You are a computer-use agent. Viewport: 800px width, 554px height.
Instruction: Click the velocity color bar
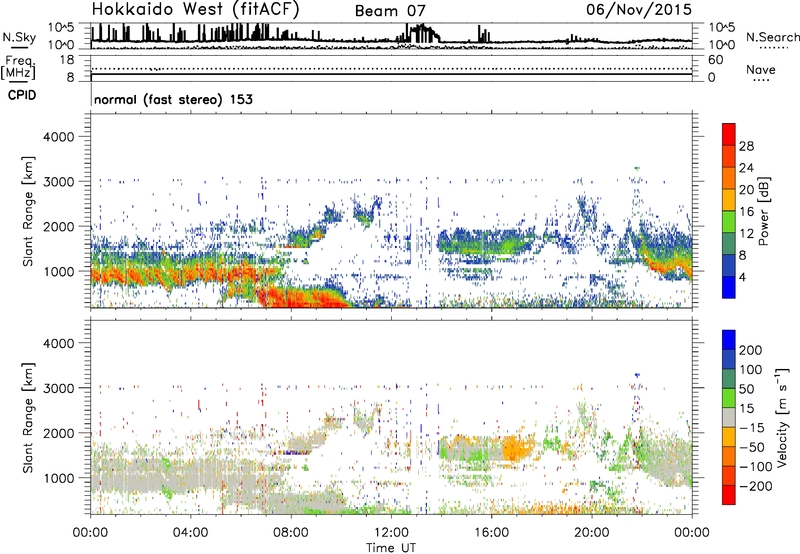(729, 417)
